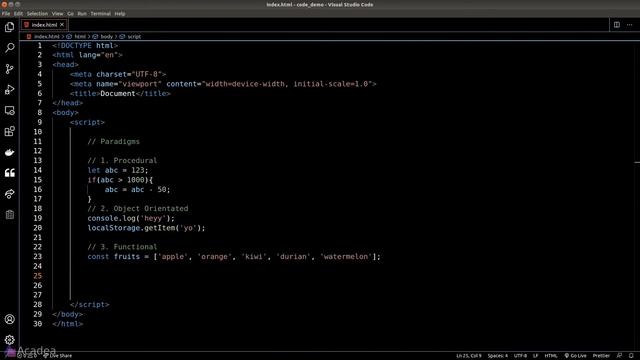The height and width of the screenshot is (360, 640).
Task: Open the Run and Debug view
Action: [9, 89]
